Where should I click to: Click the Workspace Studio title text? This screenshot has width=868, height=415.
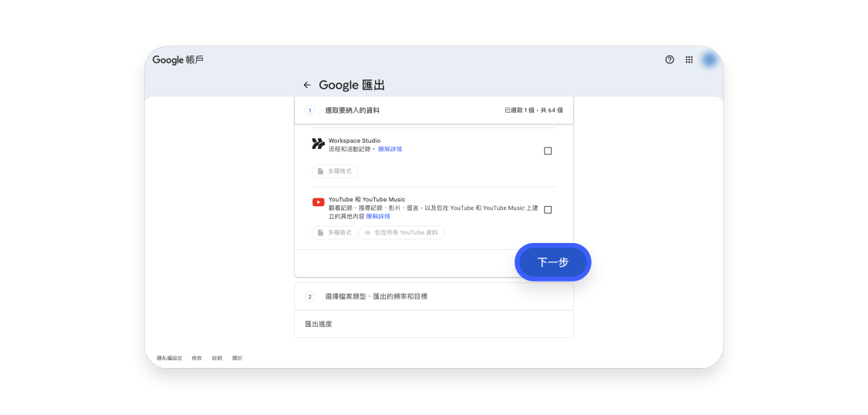click(354, 141)
